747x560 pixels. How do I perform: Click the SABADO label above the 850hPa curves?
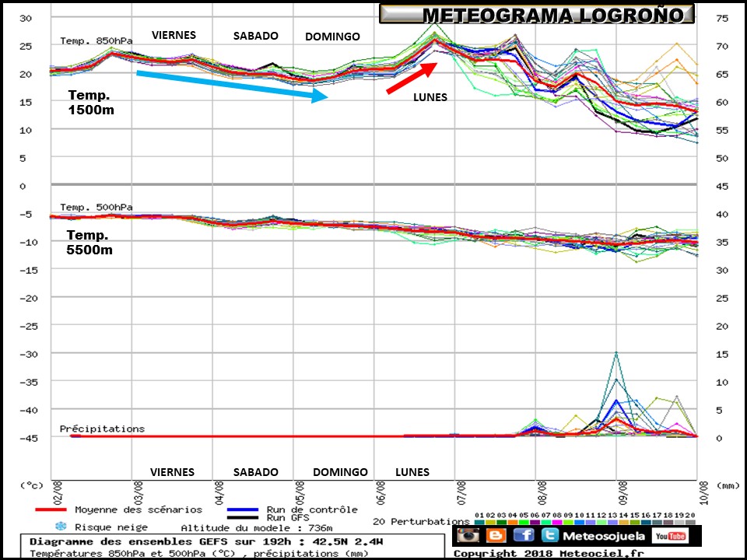click(256, 36)
